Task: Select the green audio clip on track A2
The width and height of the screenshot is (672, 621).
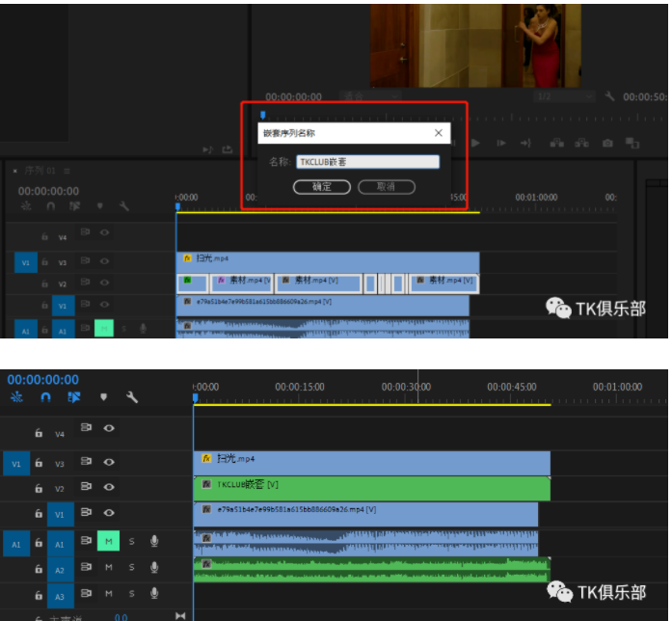Action: pos(372,570)
